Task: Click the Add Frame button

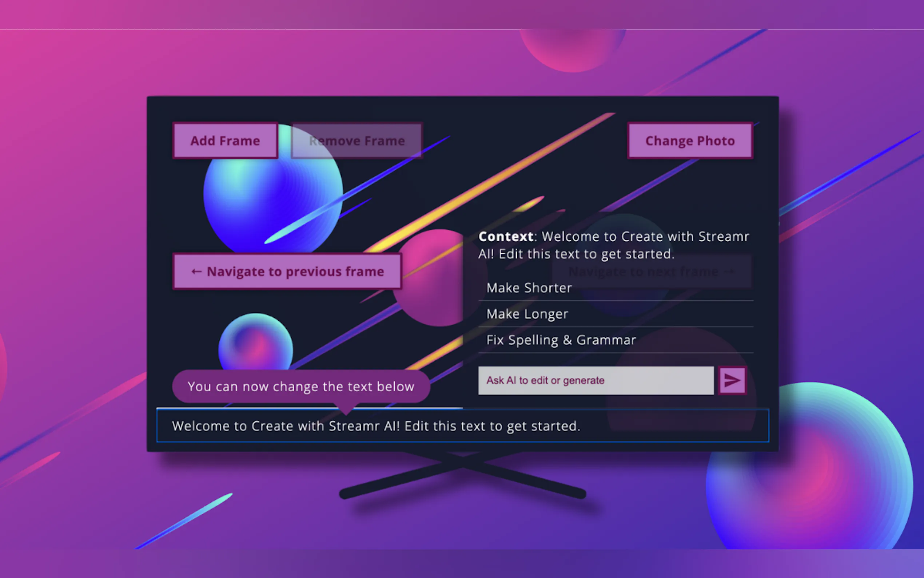Action: 225,140
